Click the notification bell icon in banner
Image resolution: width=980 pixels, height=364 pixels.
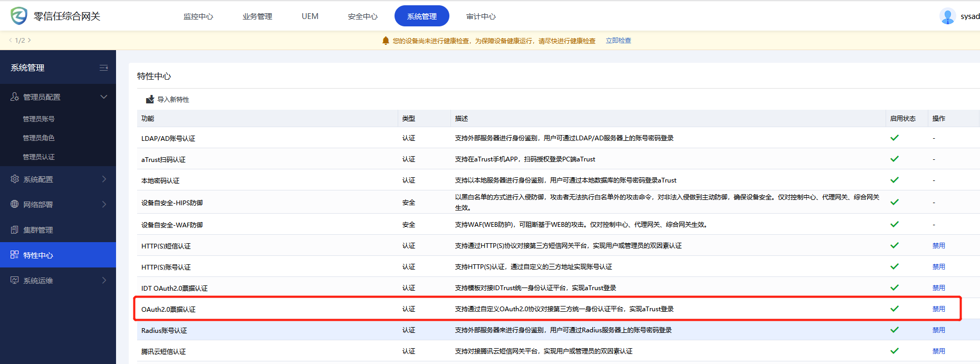(386, 41)
